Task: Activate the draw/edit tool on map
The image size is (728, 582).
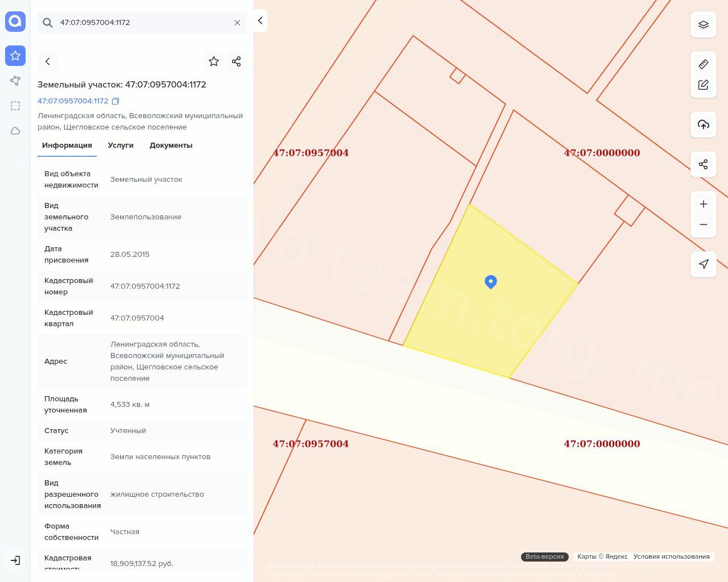Action: pyautogui.click(x=703, y=85)
